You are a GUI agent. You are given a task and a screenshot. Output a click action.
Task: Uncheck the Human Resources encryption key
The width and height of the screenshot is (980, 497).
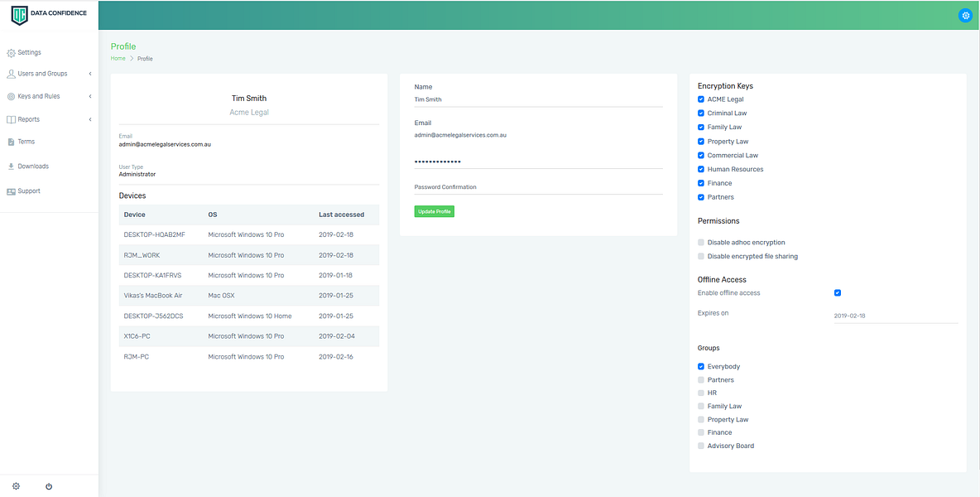click(x=700, y=169)
